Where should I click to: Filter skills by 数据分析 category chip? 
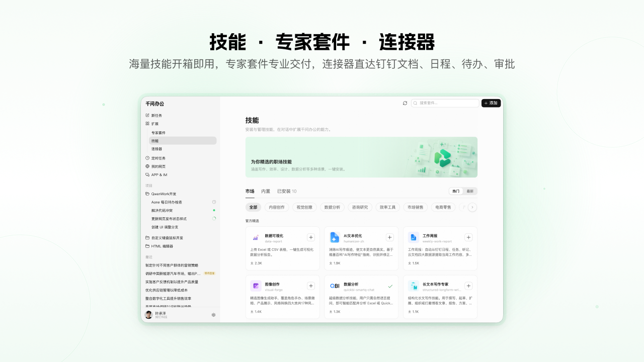pos(332,207)
